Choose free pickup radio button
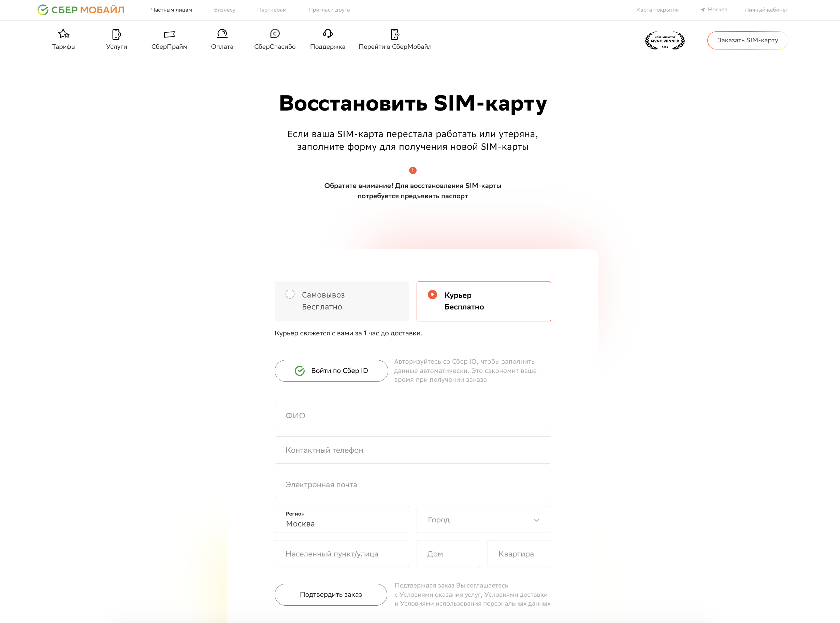Viewport: 840px width, 623px height. 290,294
